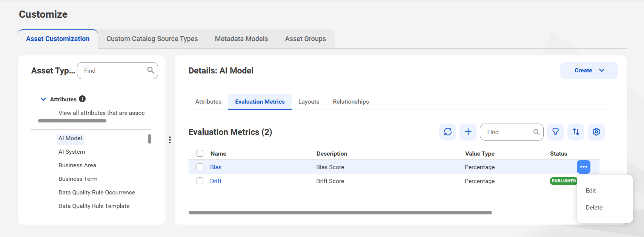The width and height of the screenshot is (644, 237).
Task: Select AI System asset type
Action: pos(72,152)
